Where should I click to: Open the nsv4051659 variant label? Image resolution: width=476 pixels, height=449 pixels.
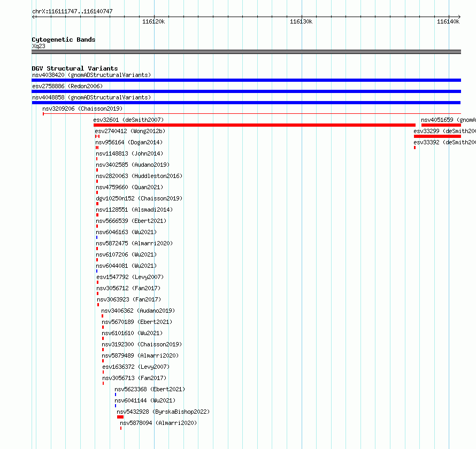pyautogui.click(x=448, y=120)
